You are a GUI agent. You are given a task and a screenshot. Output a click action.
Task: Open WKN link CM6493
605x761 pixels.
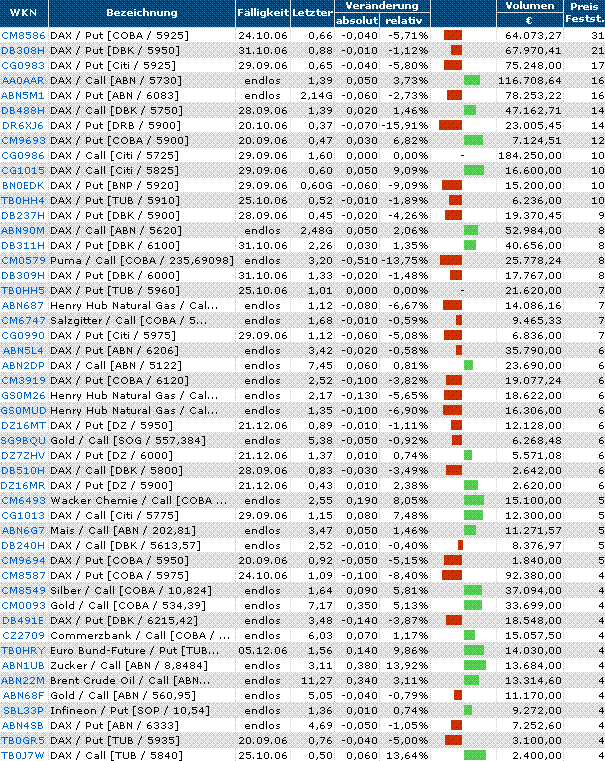click(23, 500)
